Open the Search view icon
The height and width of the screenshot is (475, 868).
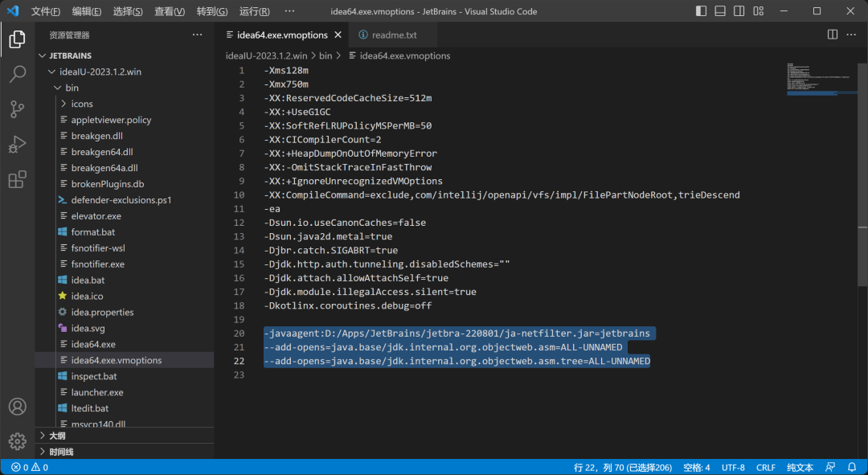point(17,74)
